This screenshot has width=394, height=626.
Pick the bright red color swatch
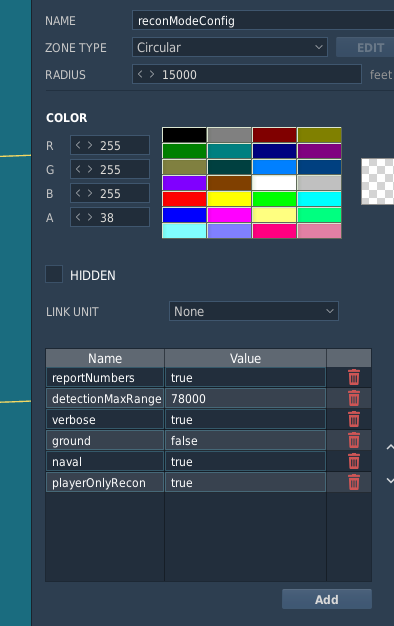pyautogui.click(x=184, y=199)
